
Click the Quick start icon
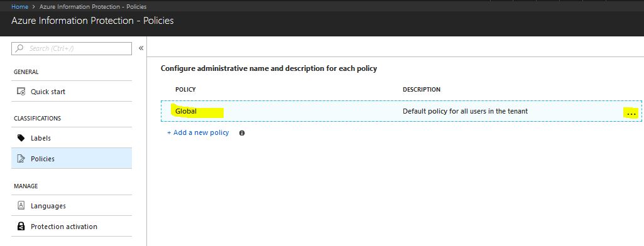point(21,92)
